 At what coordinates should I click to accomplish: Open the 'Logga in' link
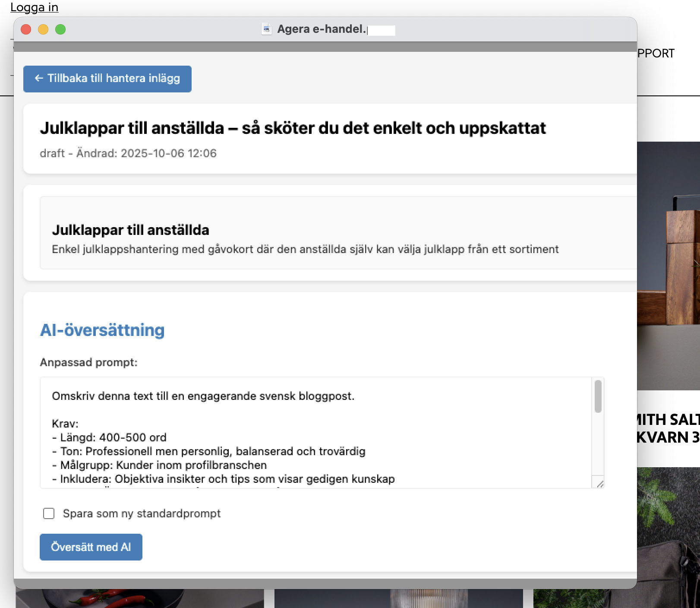pos(34,7)
